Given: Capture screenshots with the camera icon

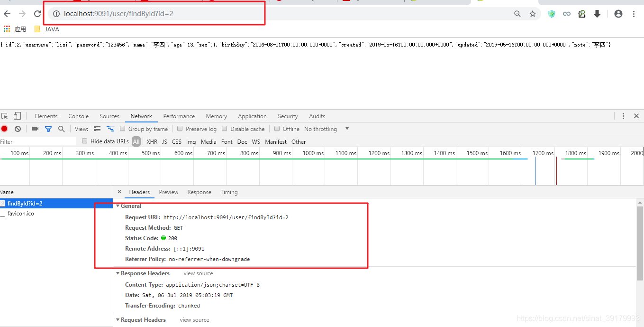Looking at the screenshot, I should pyautogui.click(x=35, y=129).
